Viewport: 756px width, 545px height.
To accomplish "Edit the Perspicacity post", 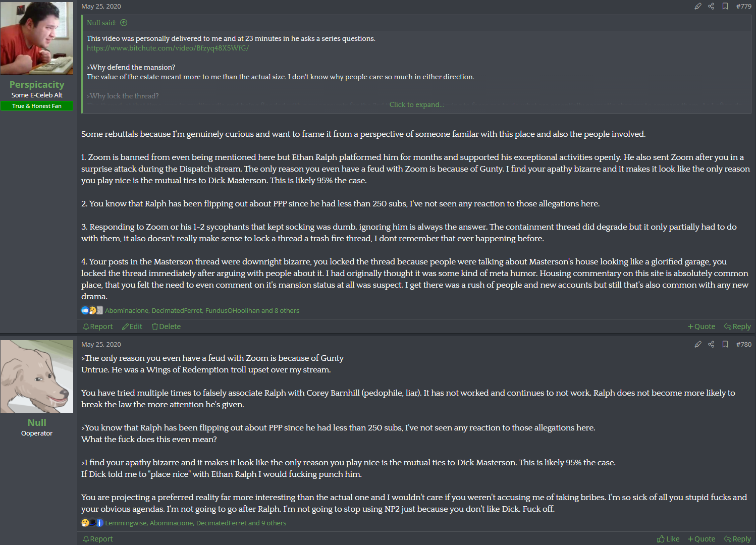I will coord(132,326).
